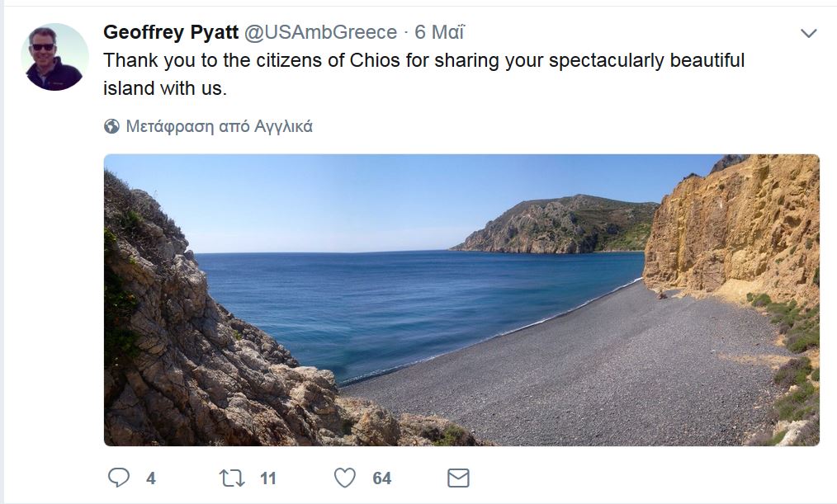Click the tweet text about Chios
This screenshot has width=837, height=504.
423,74
